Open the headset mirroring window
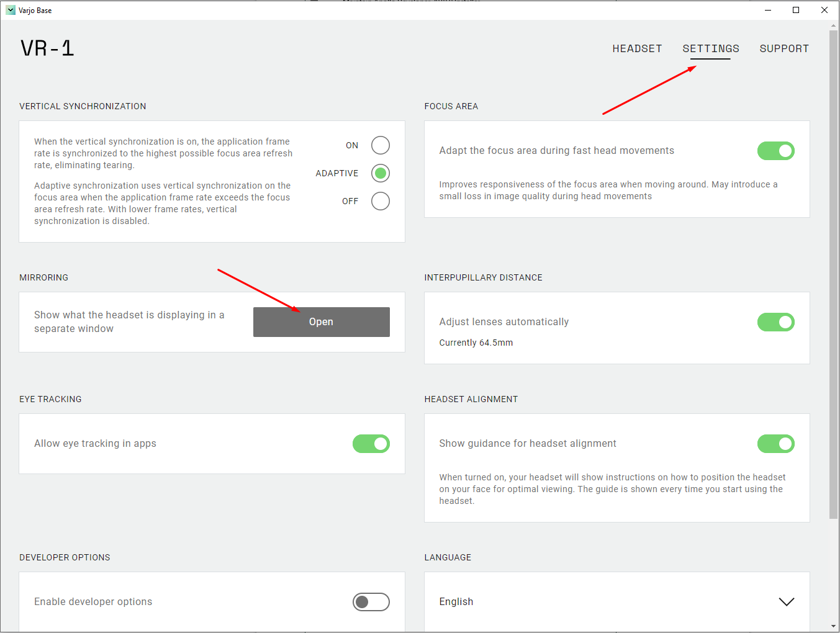The height and width of the screenshot is (633, 840). [322, 322]
